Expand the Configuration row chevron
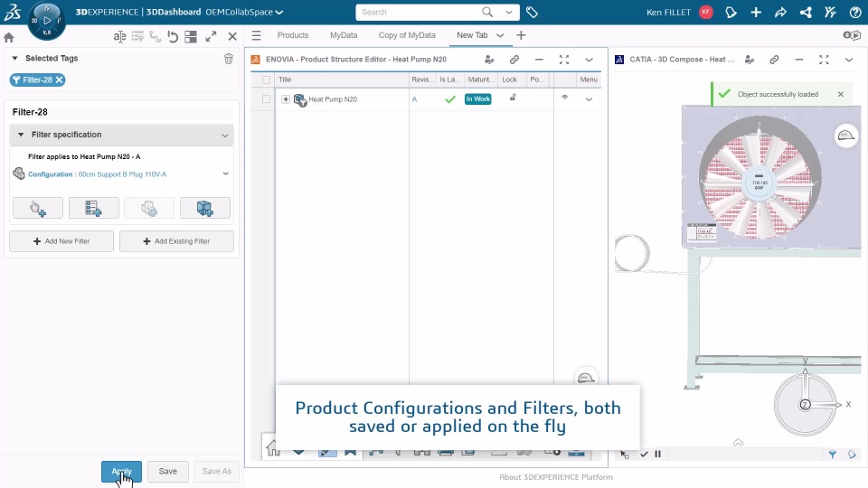The height and width of the screenshot is (488, 868). (x=226, y=174)
